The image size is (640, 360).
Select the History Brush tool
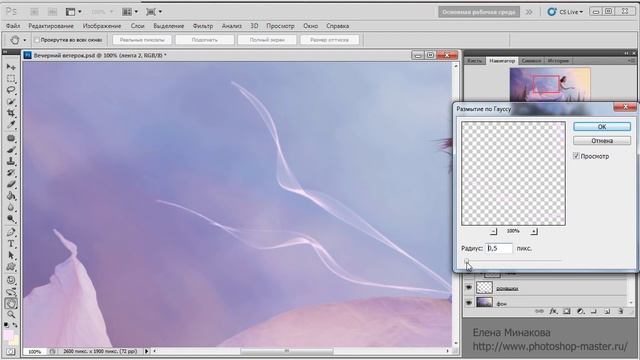click(11, 173)
